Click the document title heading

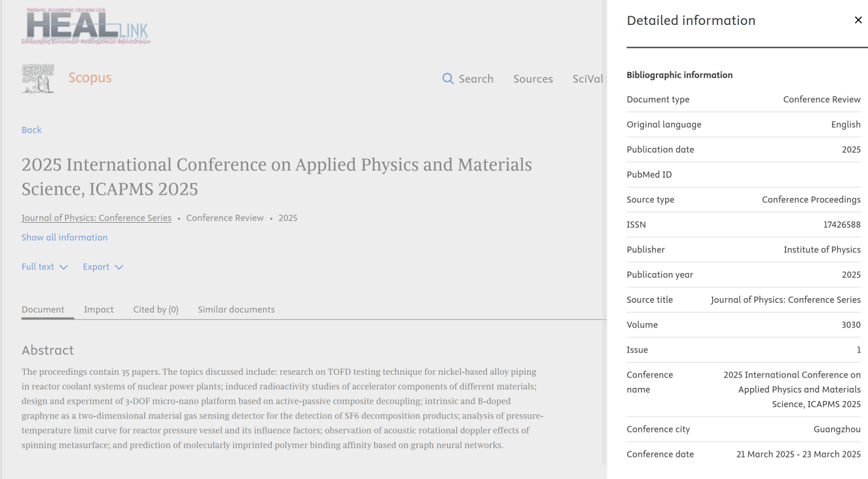click(277, 177)
